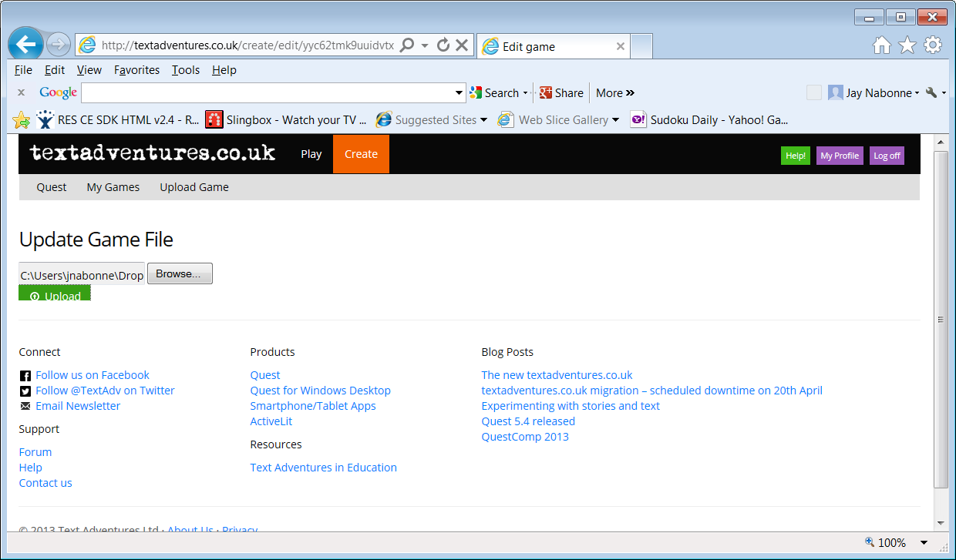
Task: Open the Tools gear icon
Action: (933, 46)
